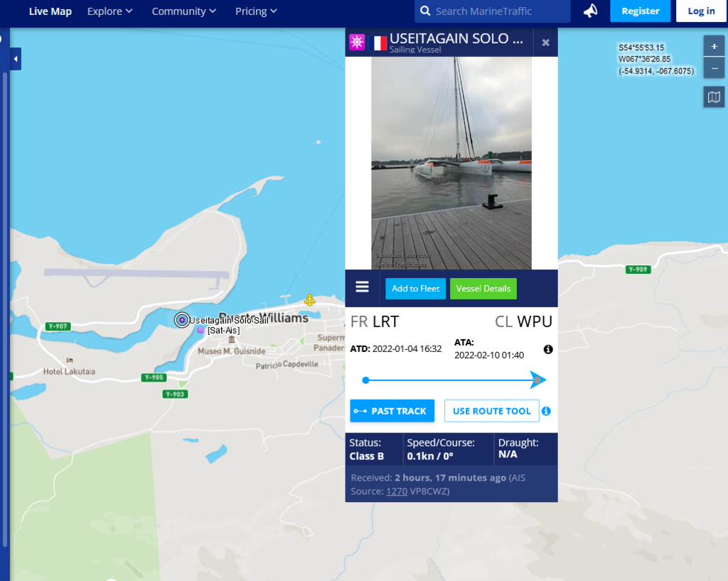
Task: Click the Y-905 road marker
Action: 154,377
